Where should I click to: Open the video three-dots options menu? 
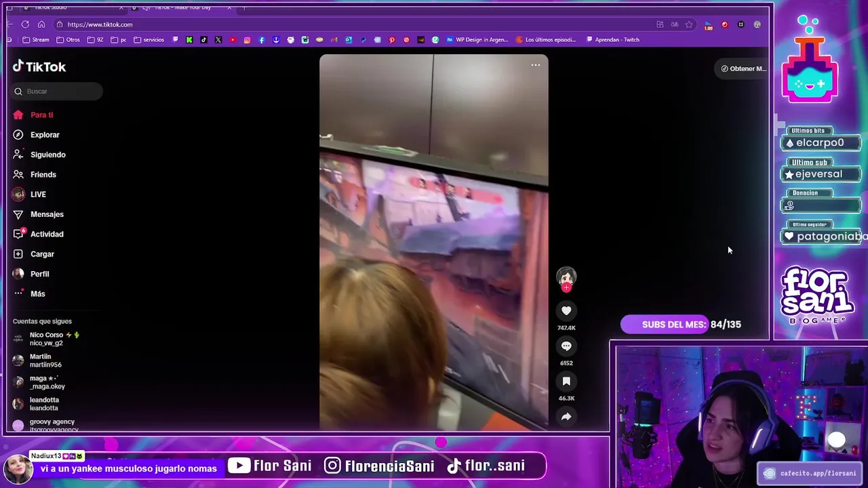point(535,65)
